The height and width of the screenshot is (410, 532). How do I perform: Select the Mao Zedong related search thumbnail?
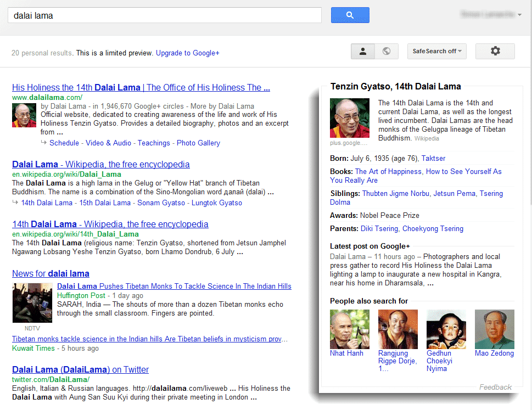(494, 329)
